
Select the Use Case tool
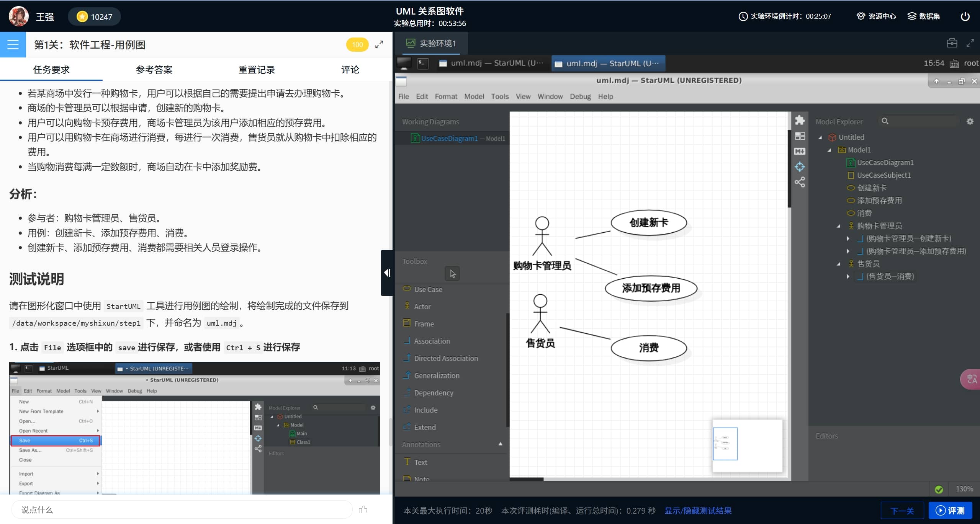tap(428, 289)
